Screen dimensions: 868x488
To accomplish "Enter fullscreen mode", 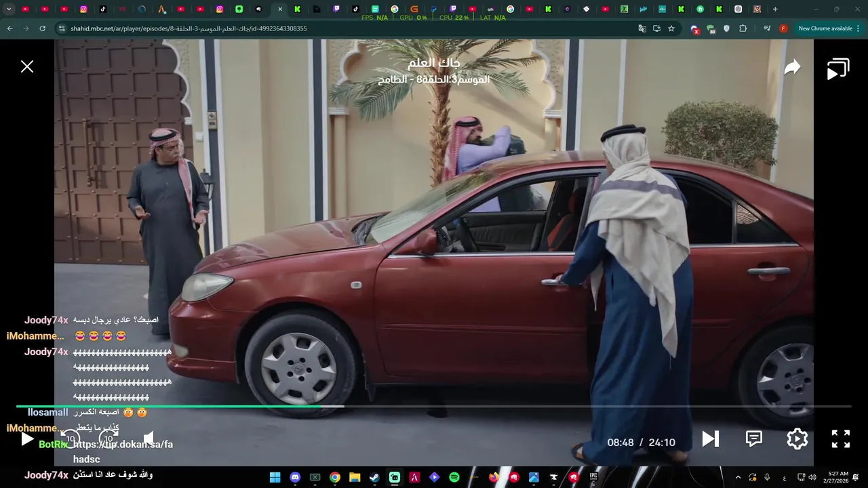I will tap(841, 439).
